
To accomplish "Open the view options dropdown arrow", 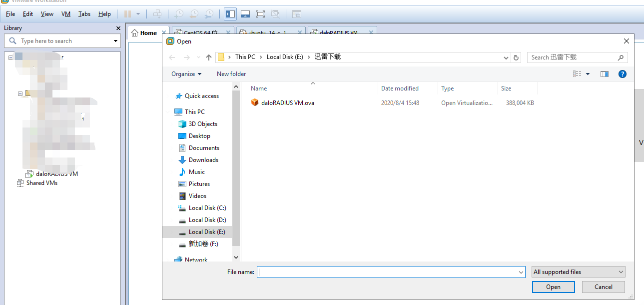I will (x=588, y=74).
